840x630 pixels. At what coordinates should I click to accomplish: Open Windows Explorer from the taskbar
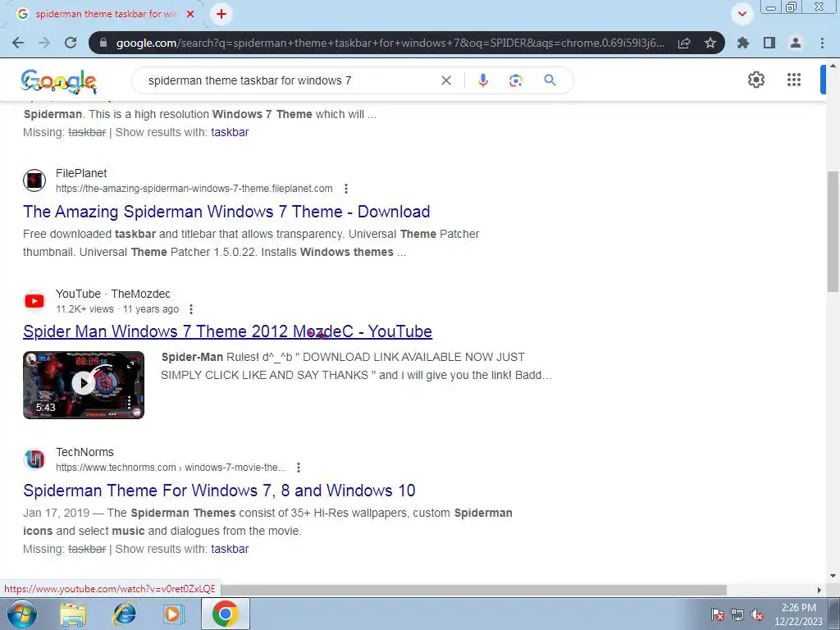73,614
